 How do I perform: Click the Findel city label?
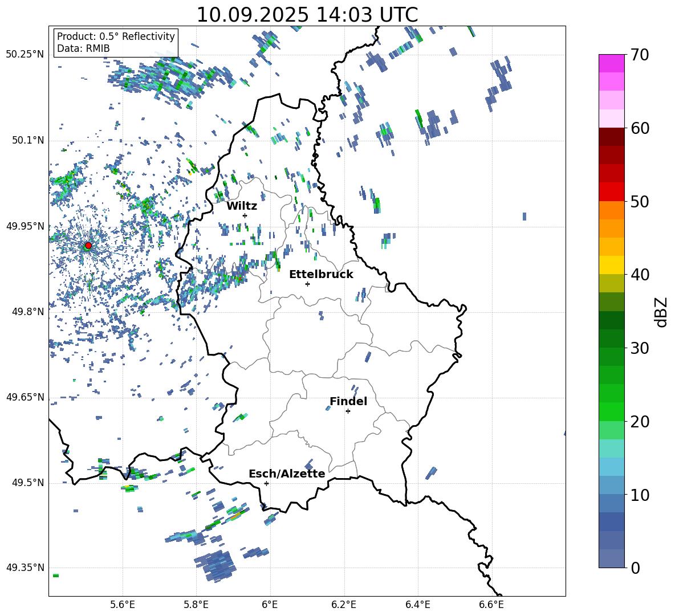pos(348,401)
